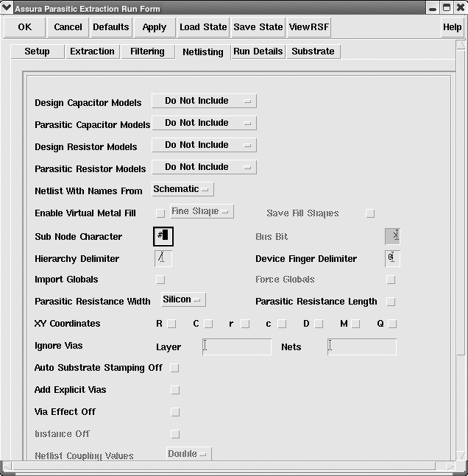Viewport: 468px width, 476px height.
Task: Click the Device Finger Delimiter field
Action: click(x=392, y=259)
